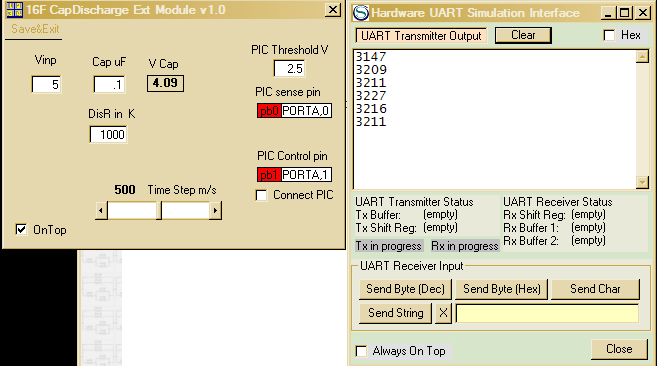Click the CapDischarge module title bar icon
The height and width of the screenshot is (366, 657).
(14, 10)
